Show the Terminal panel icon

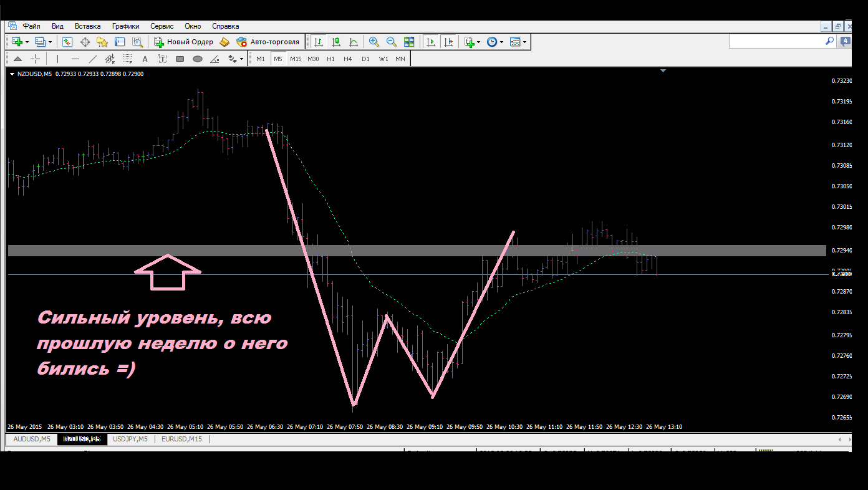click(x=120, y=42)
